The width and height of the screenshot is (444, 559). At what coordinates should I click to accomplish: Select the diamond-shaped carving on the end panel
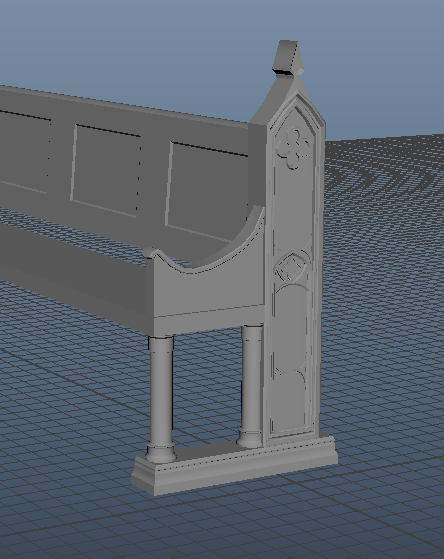292,268
